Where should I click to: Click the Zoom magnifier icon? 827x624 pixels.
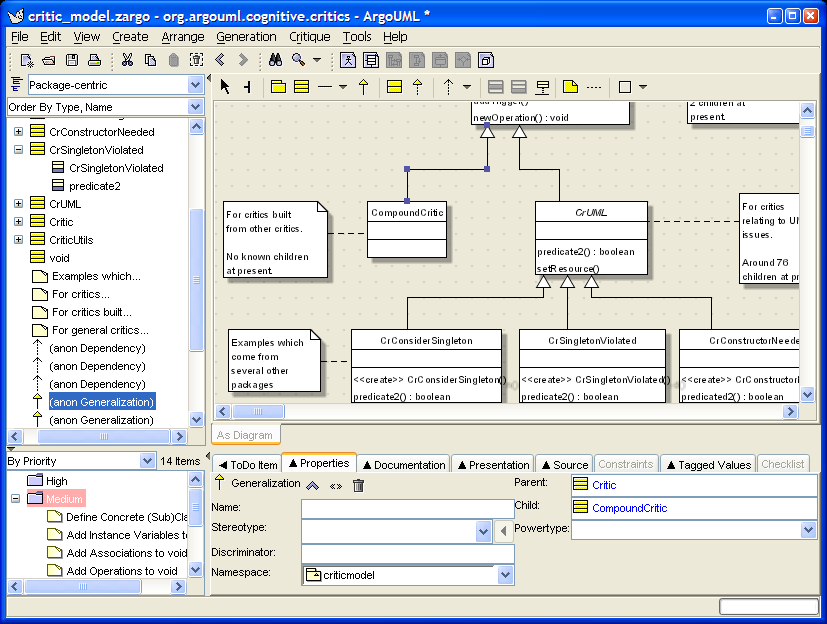click(299, 61)
